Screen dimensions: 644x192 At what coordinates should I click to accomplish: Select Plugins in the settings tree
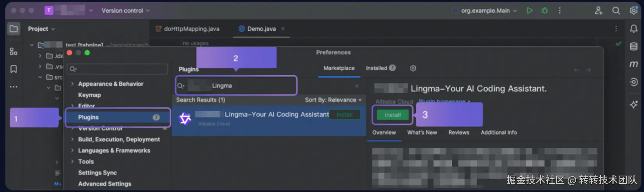[118, 117]
